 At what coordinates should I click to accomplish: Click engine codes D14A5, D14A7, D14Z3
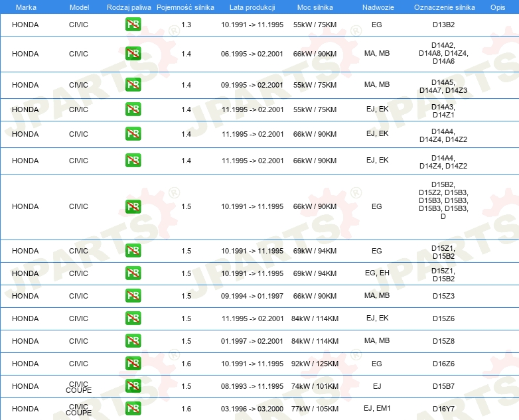coord(443,86)
